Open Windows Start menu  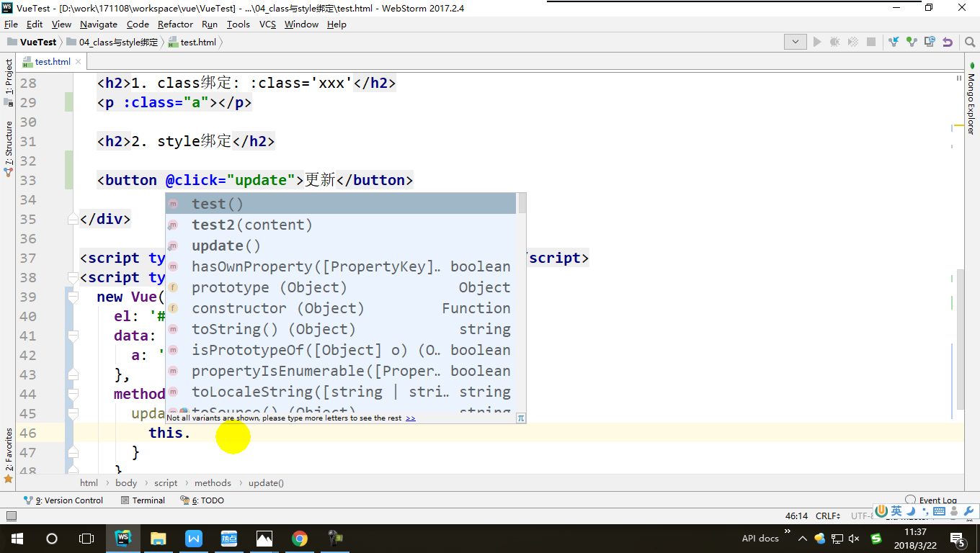(17, 539)
